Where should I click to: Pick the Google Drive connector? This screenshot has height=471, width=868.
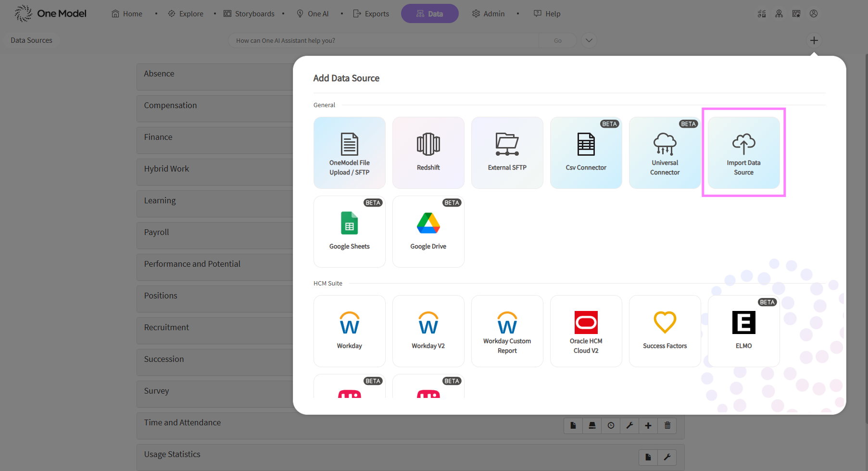point(428,232)
